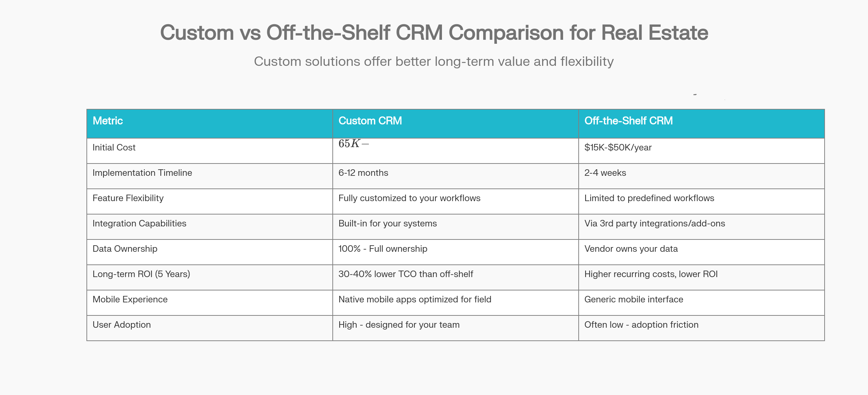Select the subtitle about long-term value
The width and height of the screenshot is (868, 395).
[x=434, y=61]
